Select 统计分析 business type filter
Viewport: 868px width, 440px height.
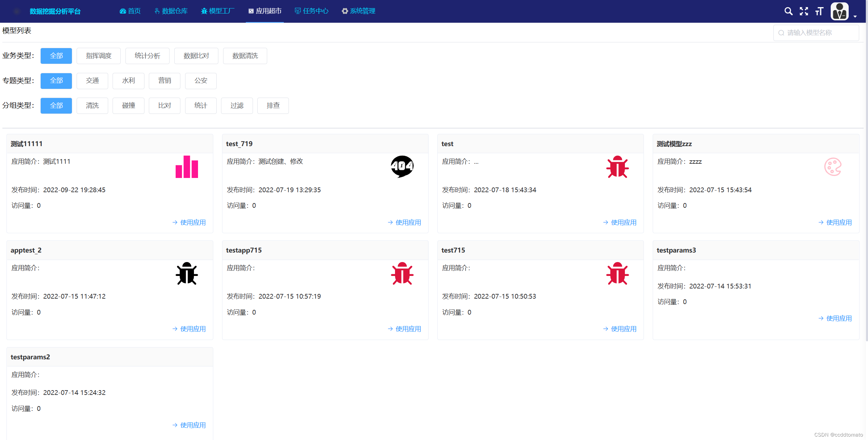pos(147,56)
